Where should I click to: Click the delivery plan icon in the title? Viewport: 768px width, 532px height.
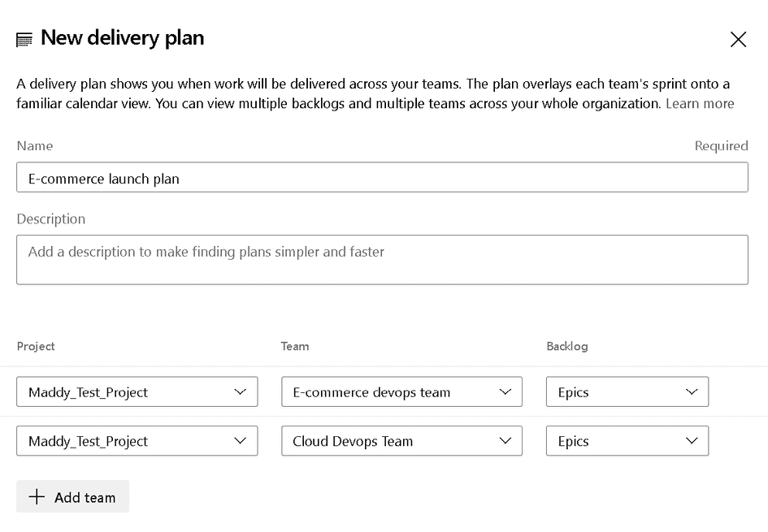pyautogui.click(x=24, y=38)
